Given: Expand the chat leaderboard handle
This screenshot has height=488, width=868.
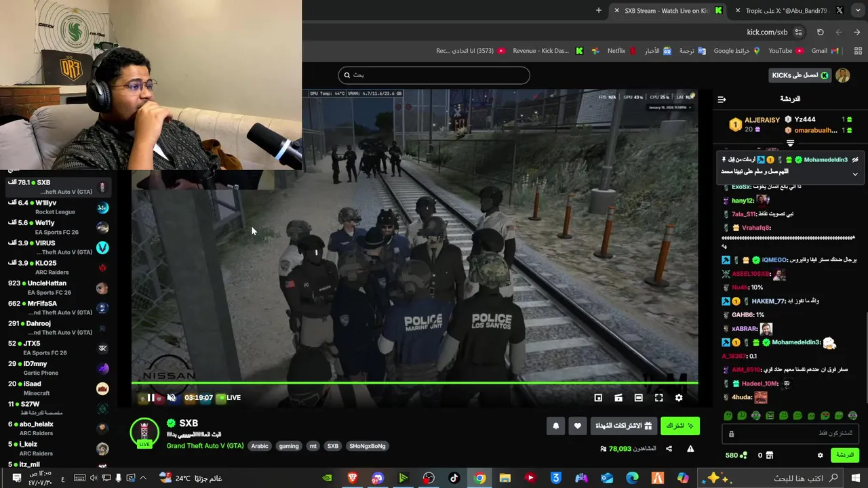Looking at the screenshot, I should click(x=790, y=143).
